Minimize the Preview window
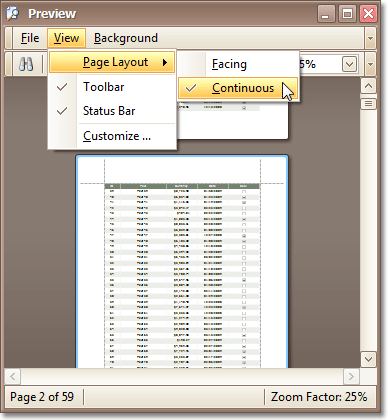This screenshot has height=420, width=388. (326, 14)
